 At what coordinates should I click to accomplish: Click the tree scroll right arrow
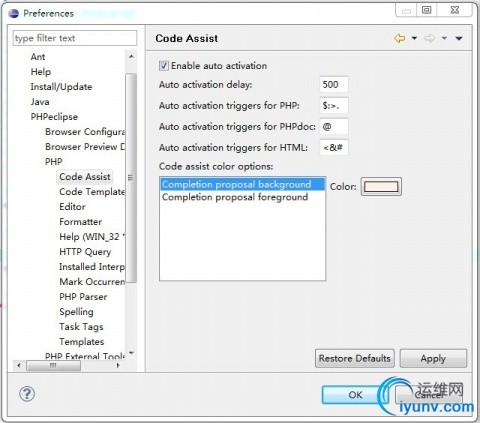coord(118,365)
